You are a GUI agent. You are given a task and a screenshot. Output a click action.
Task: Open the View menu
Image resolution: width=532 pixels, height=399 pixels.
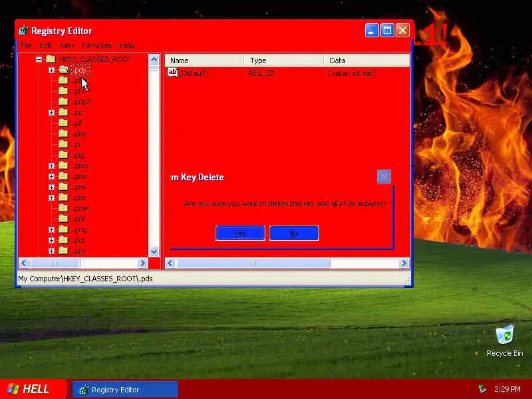66,45
